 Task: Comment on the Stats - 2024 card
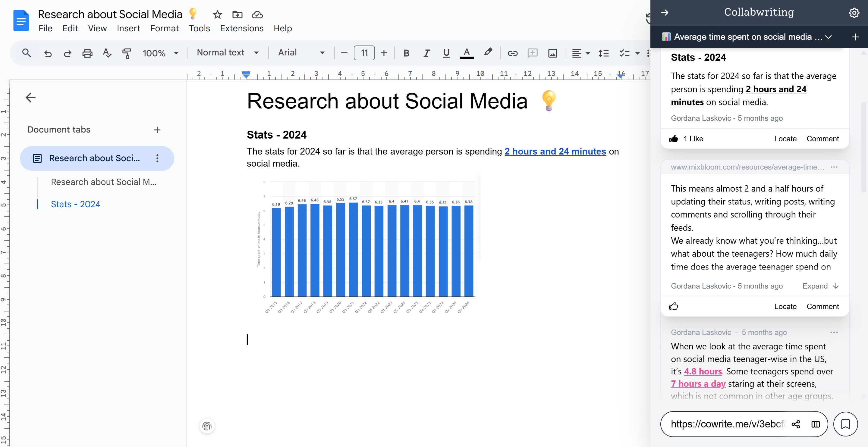822,139
